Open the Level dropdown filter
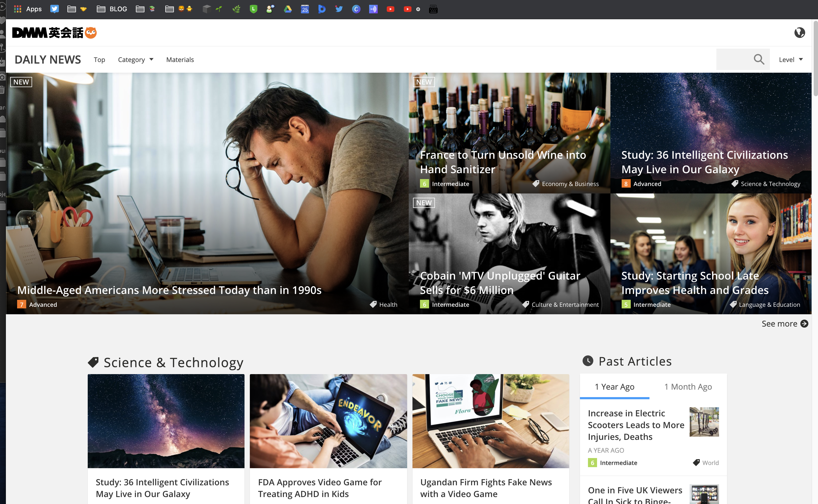Viewport: 818px width, 504px height. tap(791, 60)
